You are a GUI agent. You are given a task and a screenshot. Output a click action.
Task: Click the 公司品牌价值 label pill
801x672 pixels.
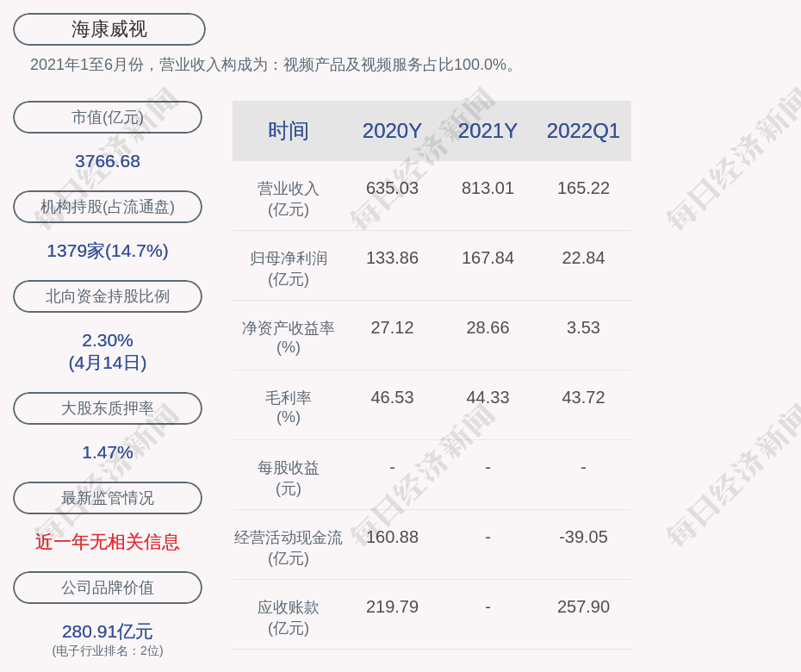pyautogui.click(x=108, y=588)
